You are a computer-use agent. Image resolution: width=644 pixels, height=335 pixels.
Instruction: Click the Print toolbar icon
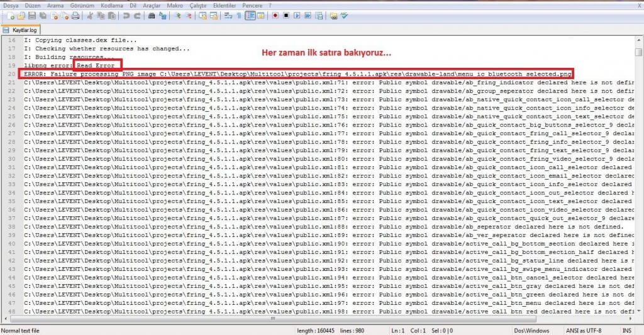pos(75,16)
